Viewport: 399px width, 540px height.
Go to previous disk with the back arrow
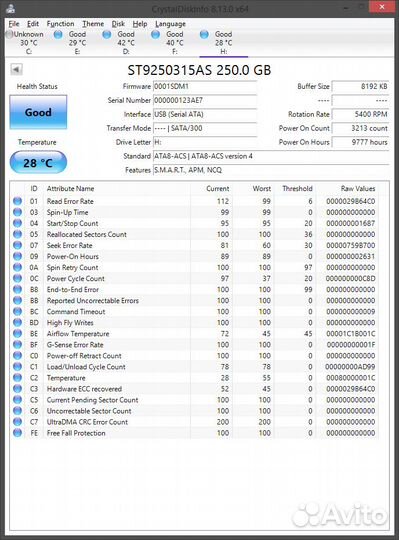coord(16,69)
